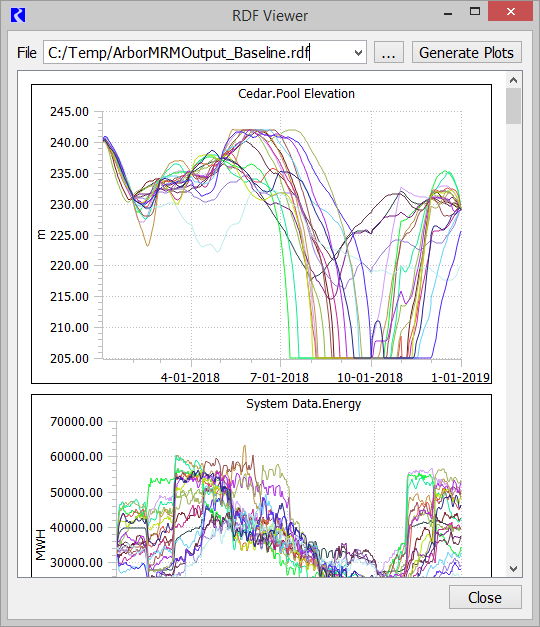Click the Cedar.Pool Elevation plot title
This screenshot has height=627, width=540.
tap(296, 94)
